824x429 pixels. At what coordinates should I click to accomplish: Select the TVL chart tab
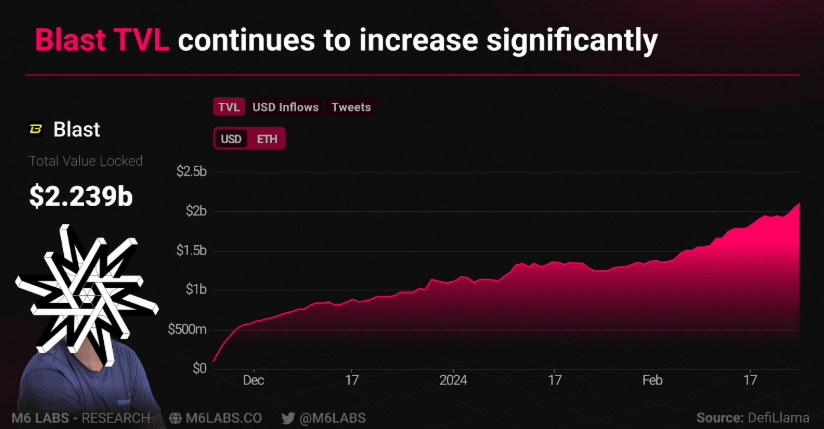229,107
